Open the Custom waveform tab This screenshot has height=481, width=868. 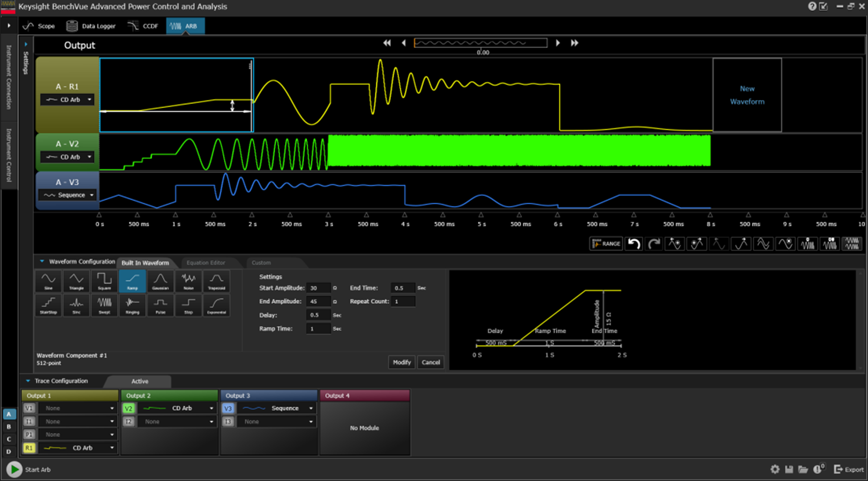coord(261,262)
